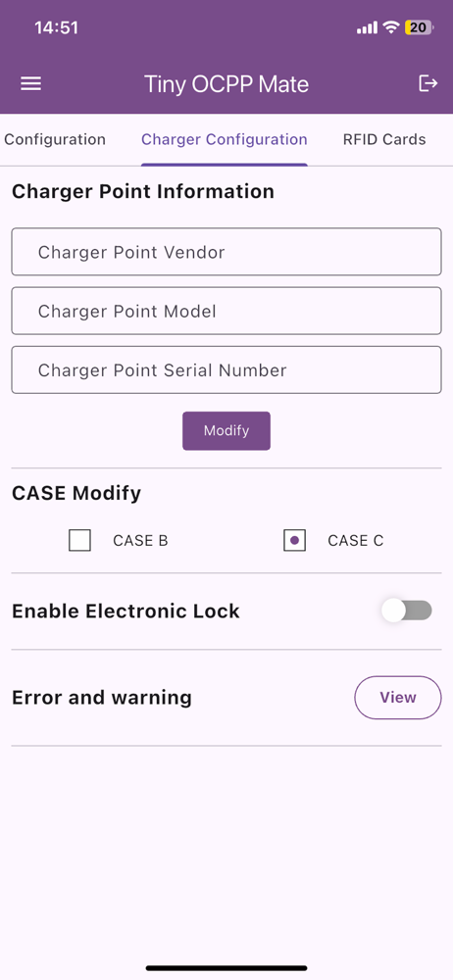This screenshot has width=453, height=980.
Task: Toggle the Enable Electronic Lock switch
Action: tap(408, 611)
